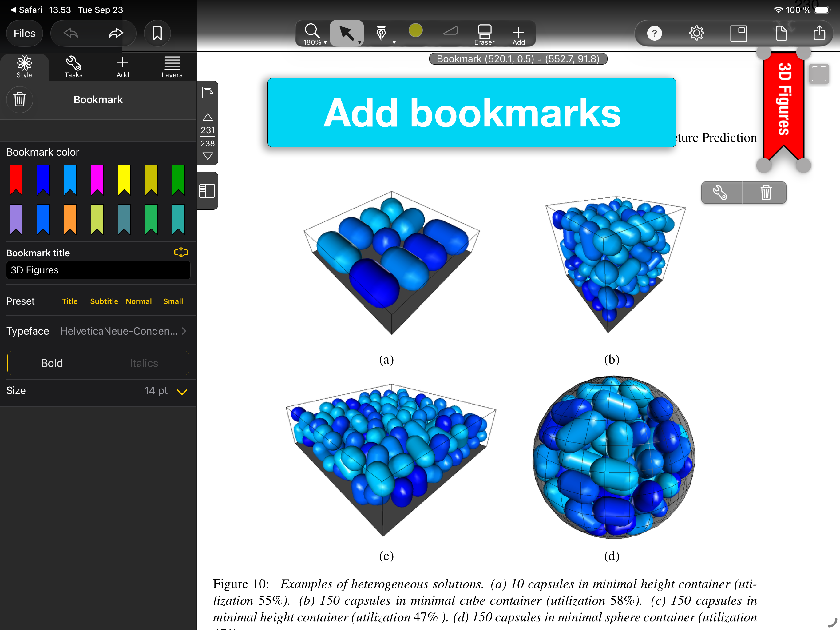This screenshot has width=840, height=630.
Task: Open the gear settings icon
Action: pyautogui.click(x=696, y=34)
